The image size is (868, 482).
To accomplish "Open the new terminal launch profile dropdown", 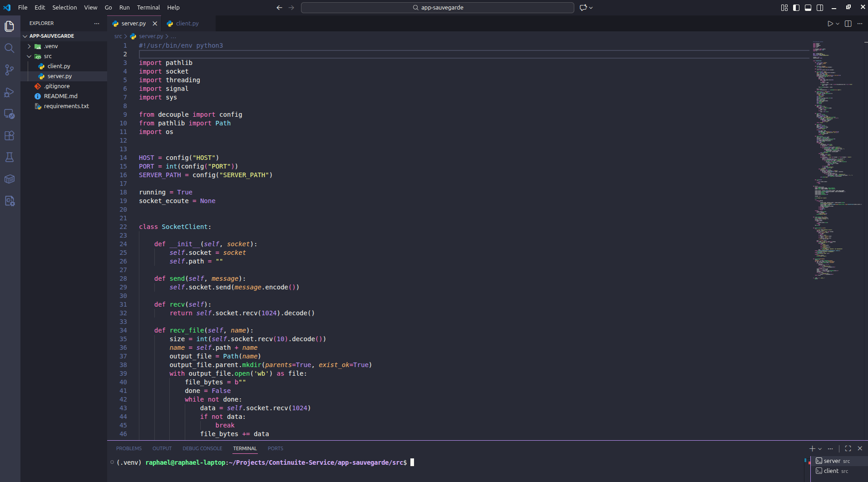I will 820,449.
